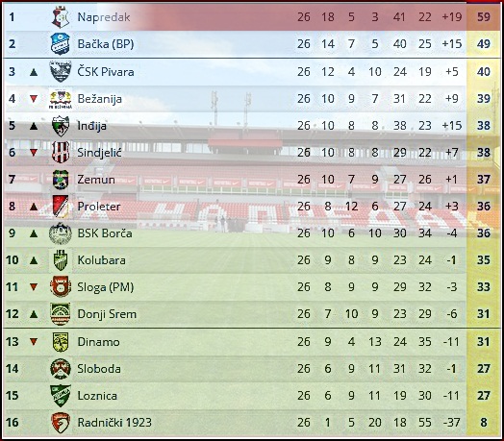Select the Bežanija club logo
504x441 pixels.
[61, 99]
